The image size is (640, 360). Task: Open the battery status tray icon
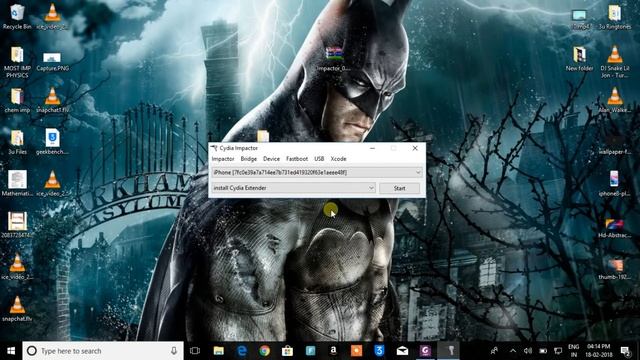coord(543,351)
